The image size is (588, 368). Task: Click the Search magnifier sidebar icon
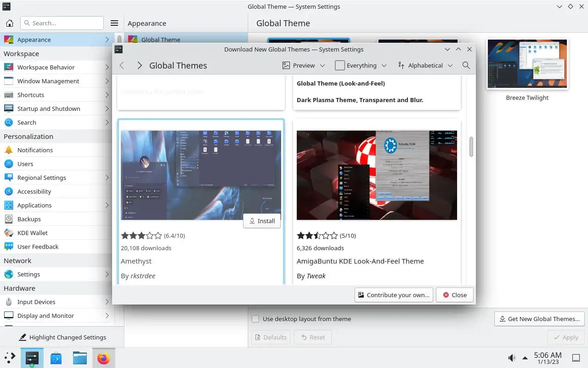(x=9, y=122)
